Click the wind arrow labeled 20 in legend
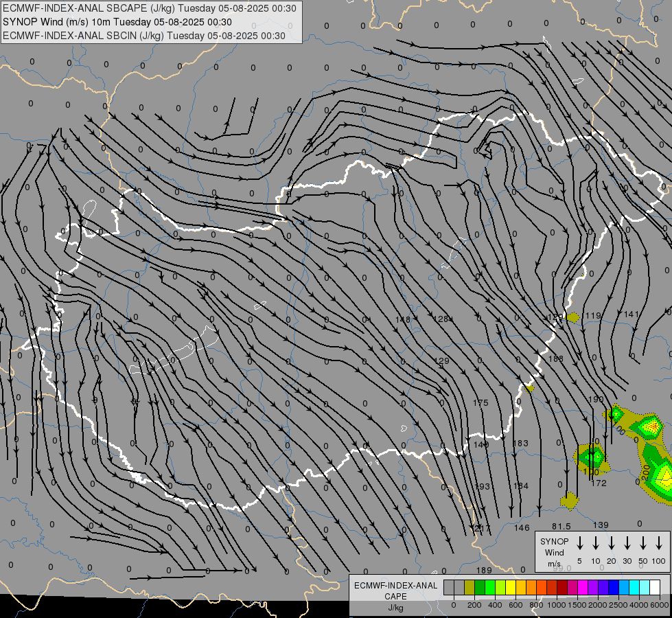This screenshot has height=618, width=672. (612, 543)
